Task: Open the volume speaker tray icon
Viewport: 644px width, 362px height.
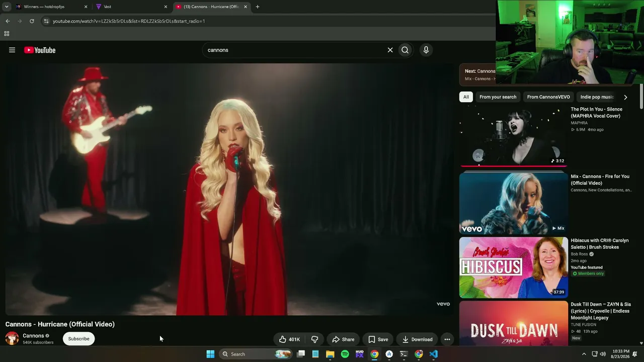Action: pyautogui.click(x=603, y=354)
